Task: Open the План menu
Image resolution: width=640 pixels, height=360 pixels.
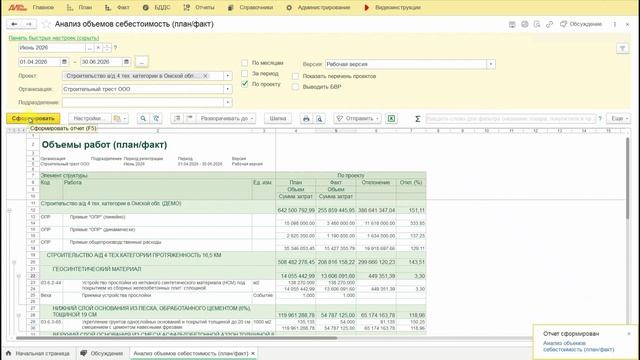Action: tap(80, 7)
